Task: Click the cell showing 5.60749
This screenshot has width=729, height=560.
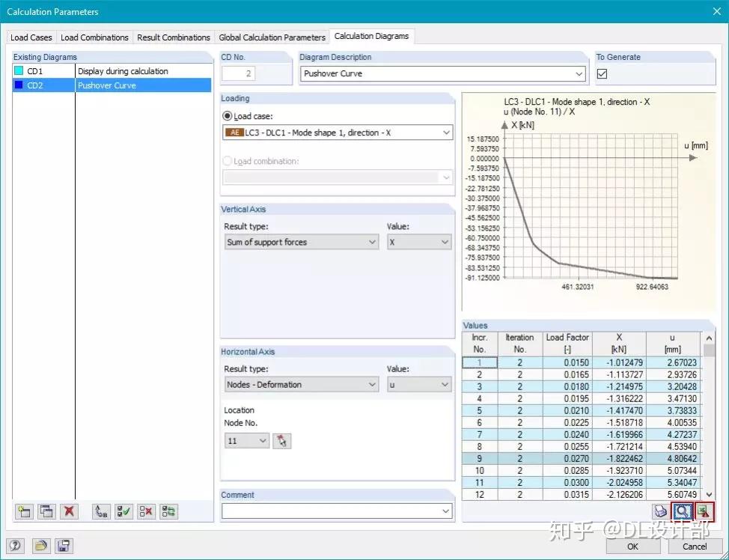Action: pos(673,494)
